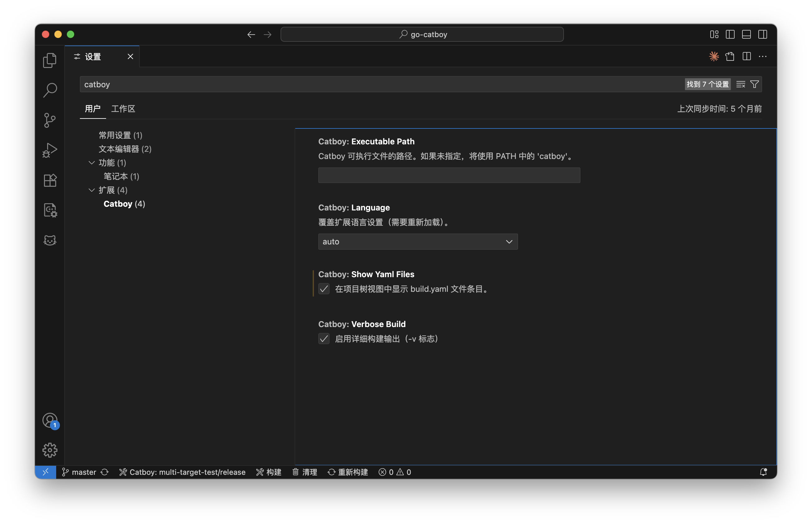Click 重新构建 in the status bar

pos(348,472)
